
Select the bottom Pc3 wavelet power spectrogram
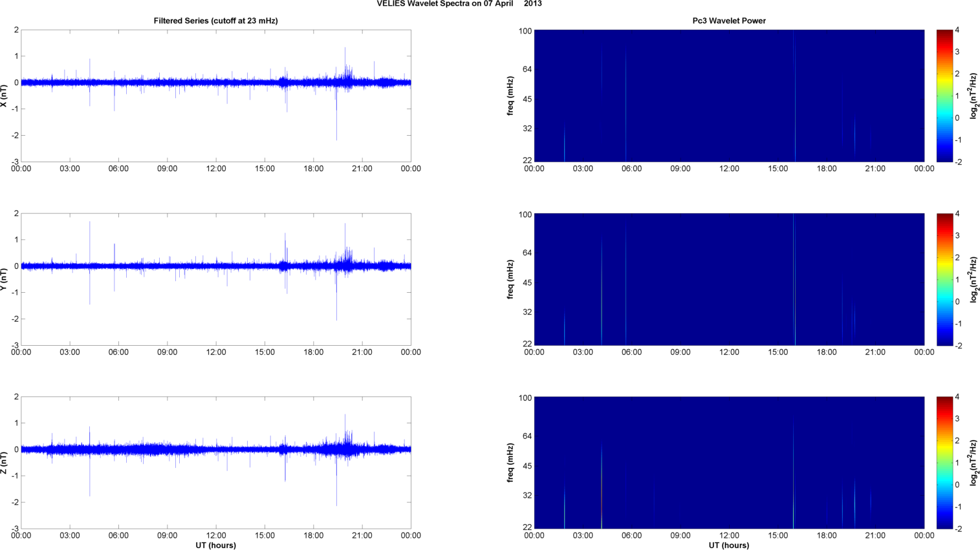[729, 463]
